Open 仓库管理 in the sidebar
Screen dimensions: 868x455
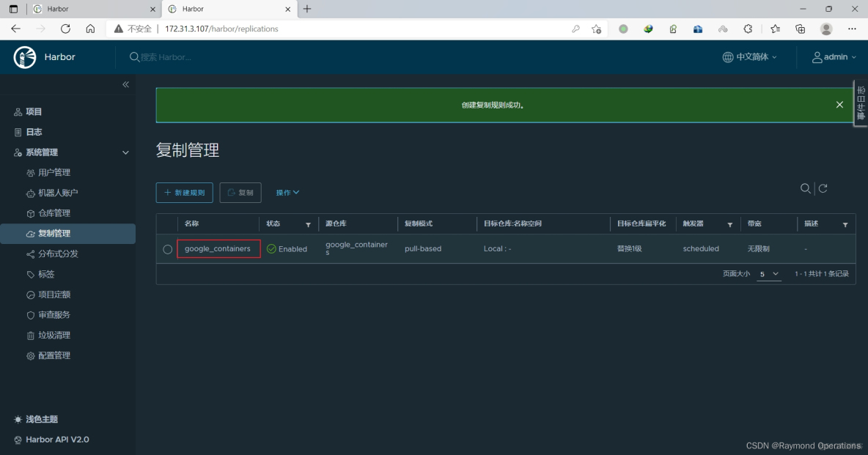click(54, 213)
